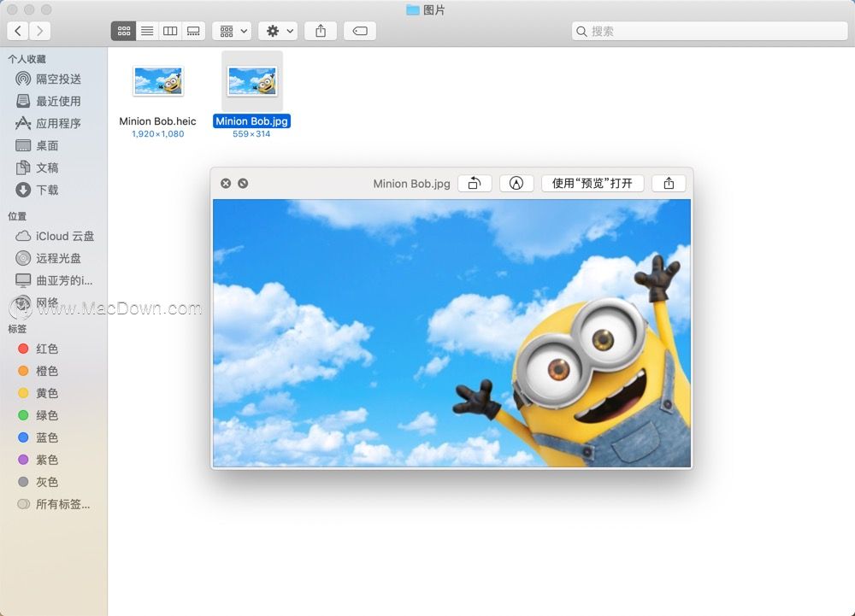The width and height of the screenshot is (855, 616).
Task: Click the Minion Bob.heic file name
Action: pos(157,121)
